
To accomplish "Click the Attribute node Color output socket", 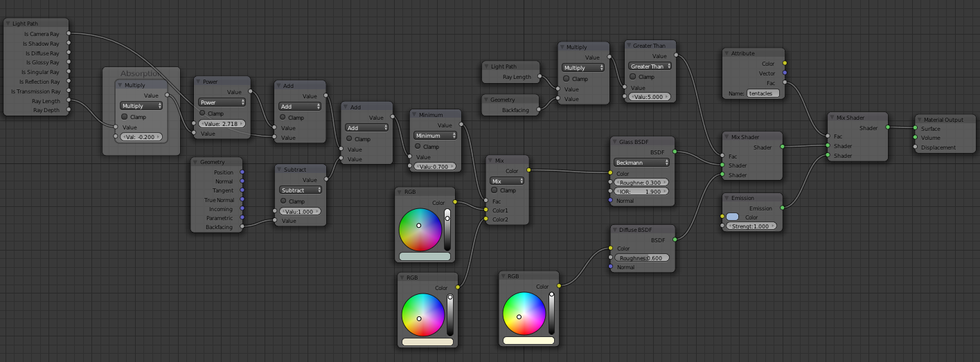I will tap(785, 64).
